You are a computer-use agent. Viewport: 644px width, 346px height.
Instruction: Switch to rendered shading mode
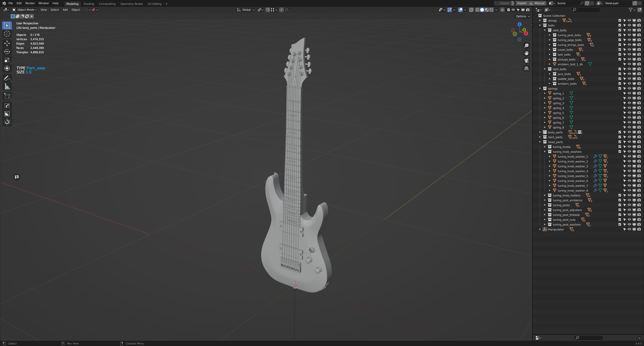pyautogui.click(x=492, y=10)
